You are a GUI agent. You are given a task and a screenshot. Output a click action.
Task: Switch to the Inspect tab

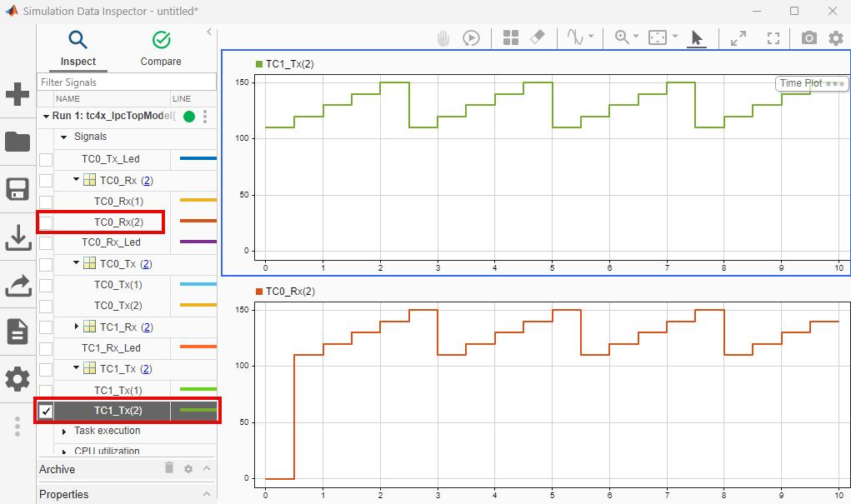point(78,49)
